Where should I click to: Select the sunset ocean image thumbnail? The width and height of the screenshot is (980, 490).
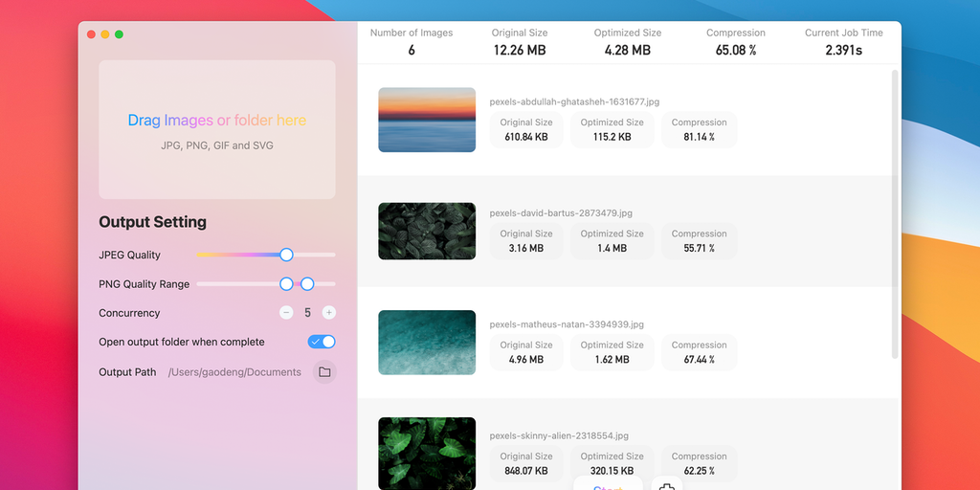[x=427, y=120]
